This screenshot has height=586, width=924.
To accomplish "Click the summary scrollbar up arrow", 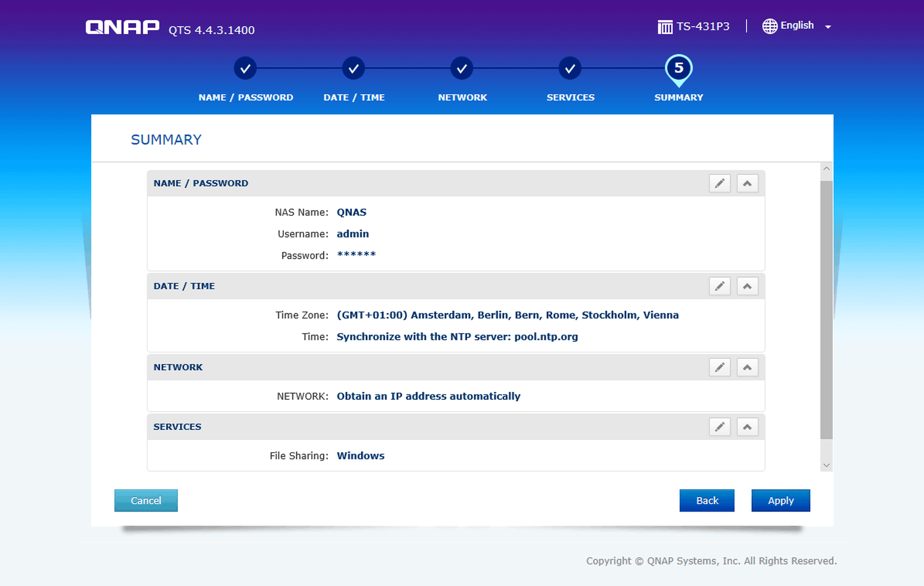I will click(826, 169).
